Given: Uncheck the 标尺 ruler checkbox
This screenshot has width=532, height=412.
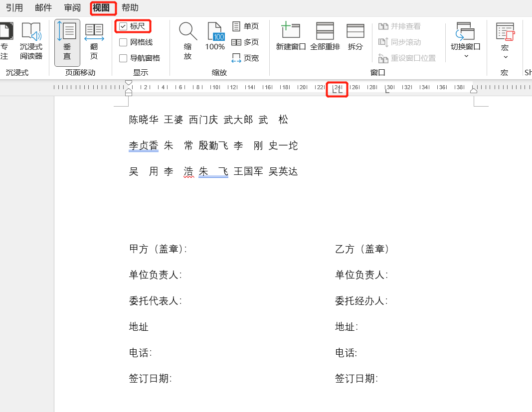Looking at the screenshot, I should pos(123,26).
